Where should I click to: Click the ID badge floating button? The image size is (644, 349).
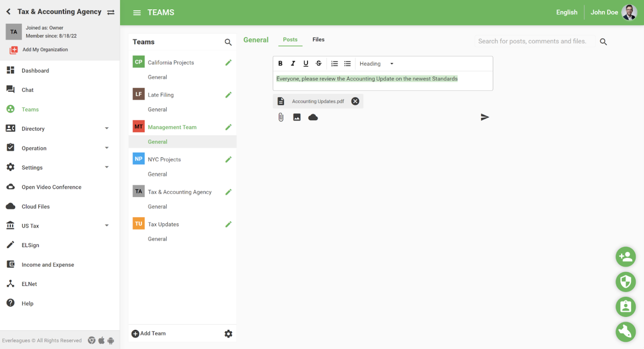[626, 306]
